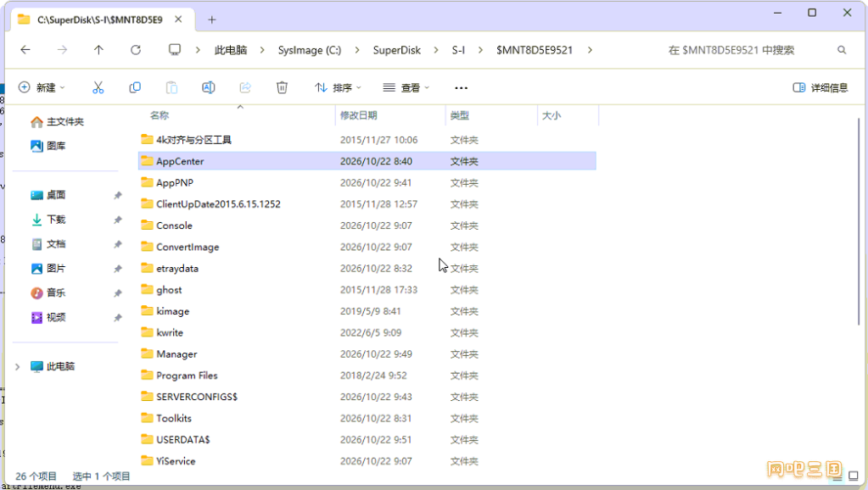The image size is (868, 490).
Task: Sort by 修改日期 column header
Action: 358,115
